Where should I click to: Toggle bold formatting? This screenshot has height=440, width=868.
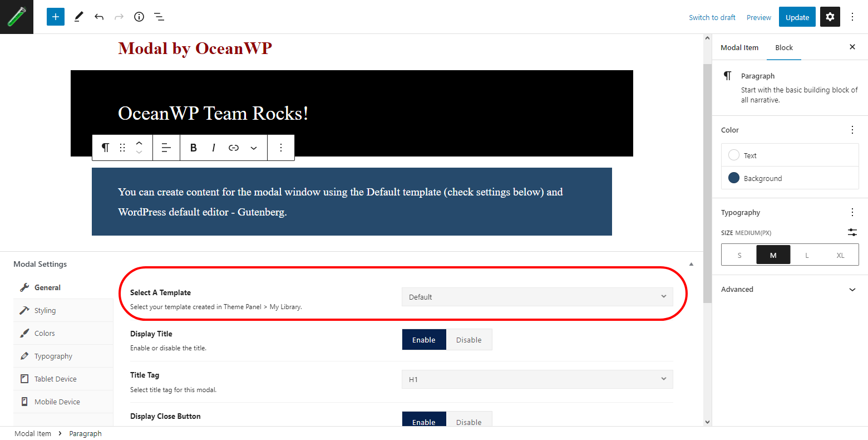pos(194,148)
